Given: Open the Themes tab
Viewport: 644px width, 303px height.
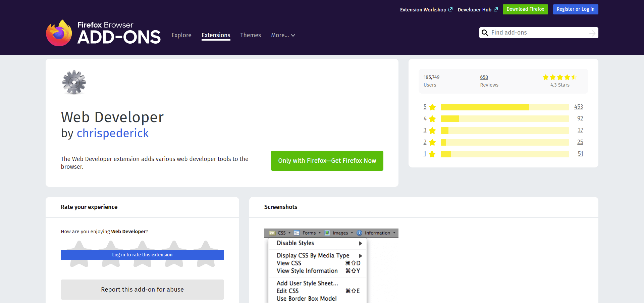Looking at the screenshot, I should (251, 35).
